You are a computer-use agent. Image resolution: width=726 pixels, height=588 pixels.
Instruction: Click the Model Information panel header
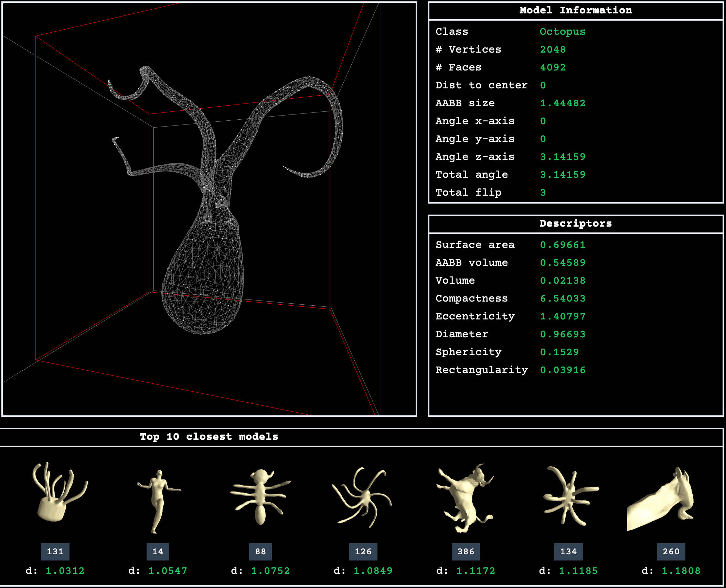[575, 10]
